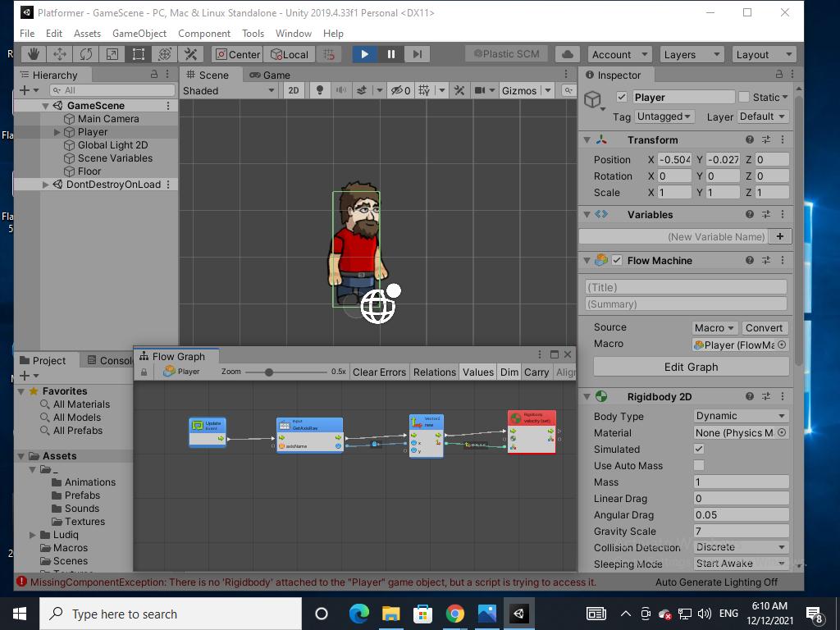Open Flow Machine preset settings icon
Image resolution: width=840 pixels, height=630 pixels.
[766, 260]
